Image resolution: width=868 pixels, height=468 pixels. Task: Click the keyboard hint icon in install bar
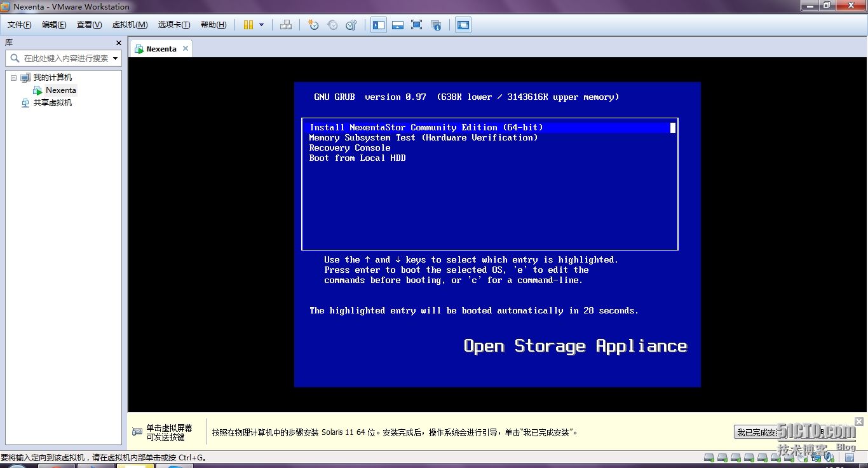point(137,432)
